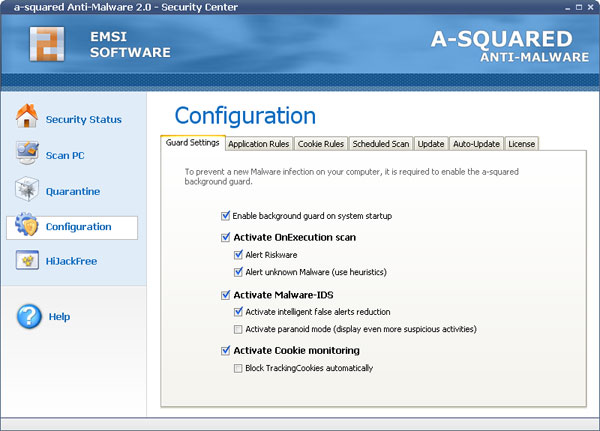Screen dimensions: 600x431
Task: Select Configuration text in the sidebar
Action: pos(79,227)
